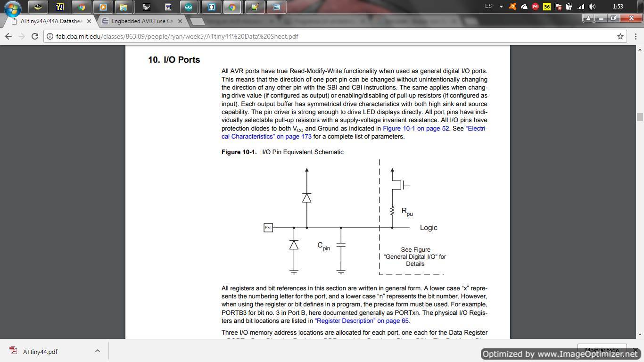Viewport: 644px width, 362px height.
Task: Close the Engbedded AVR Fuse tab
Action: click(x=181, y=21)
